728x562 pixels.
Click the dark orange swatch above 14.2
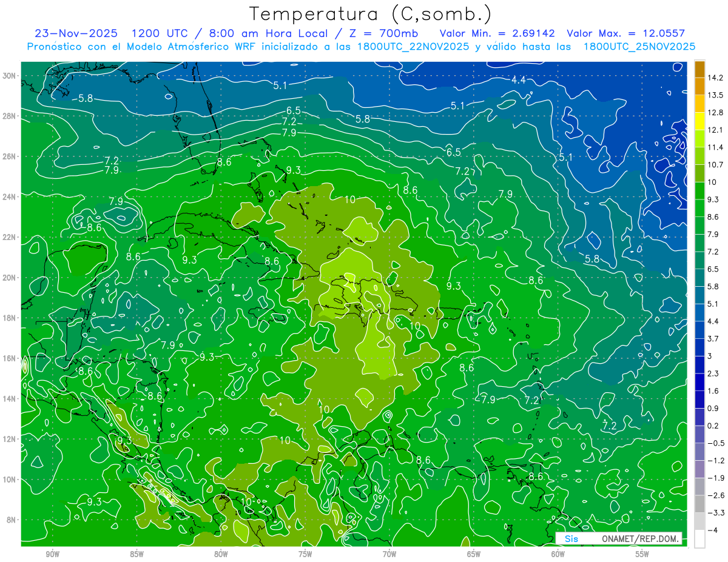[699, 69]
